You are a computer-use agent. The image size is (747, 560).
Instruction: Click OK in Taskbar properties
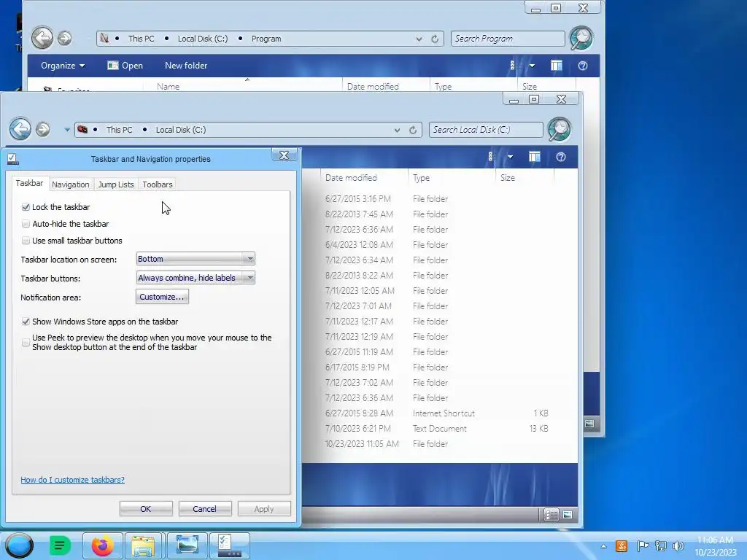(146, 508)
